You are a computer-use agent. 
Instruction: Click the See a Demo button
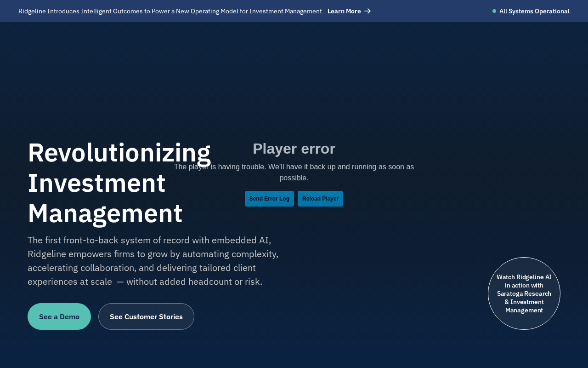(x=59, y=316)
